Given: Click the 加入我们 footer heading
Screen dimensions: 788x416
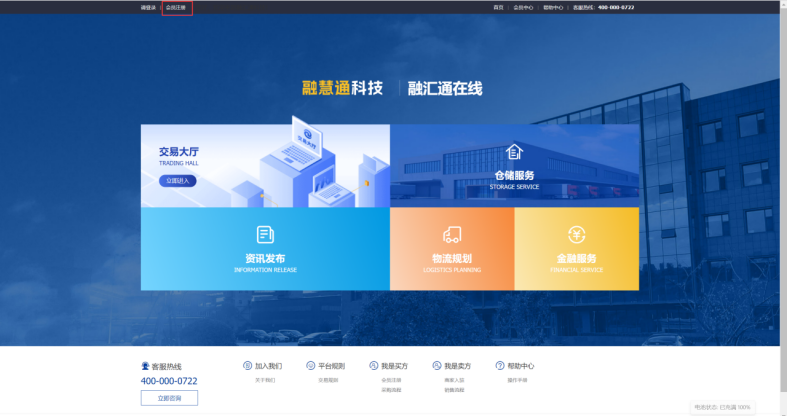Looking at the screenshot, I should (268, 366).
